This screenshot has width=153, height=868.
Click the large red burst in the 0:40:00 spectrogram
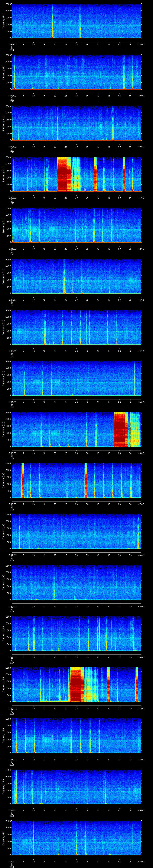tap(64, 174)
